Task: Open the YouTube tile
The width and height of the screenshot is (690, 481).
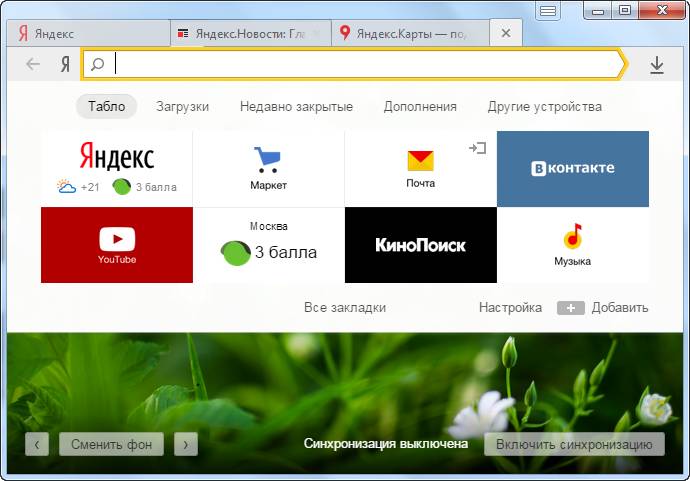Action: (x=117, y=245)
